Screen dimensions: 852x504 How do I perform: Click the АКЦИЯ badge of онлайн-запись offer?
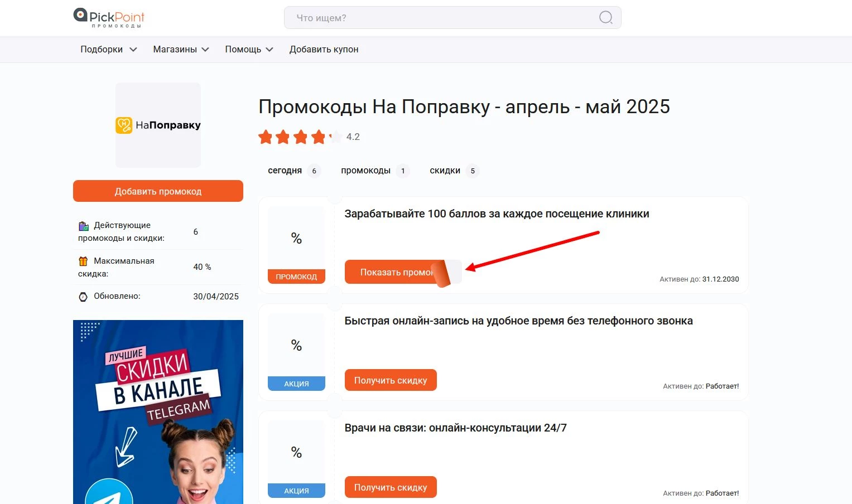click(296, 384)
